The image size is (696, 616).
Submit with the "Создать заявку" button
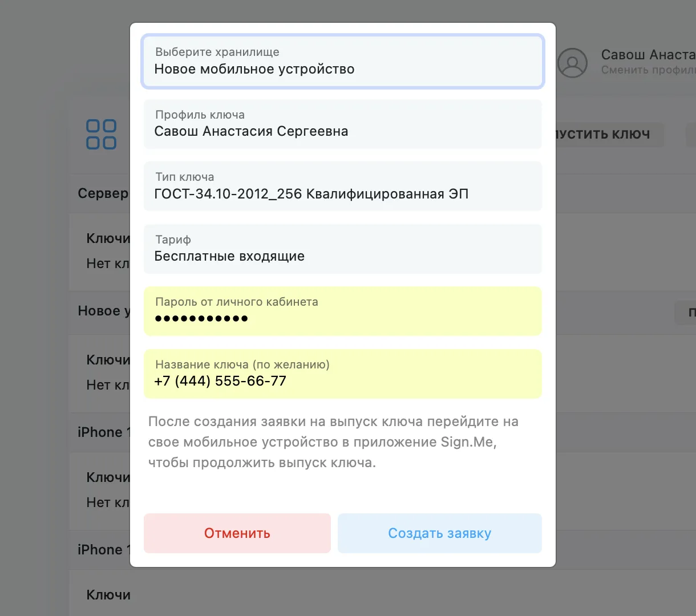click(439, 533)
